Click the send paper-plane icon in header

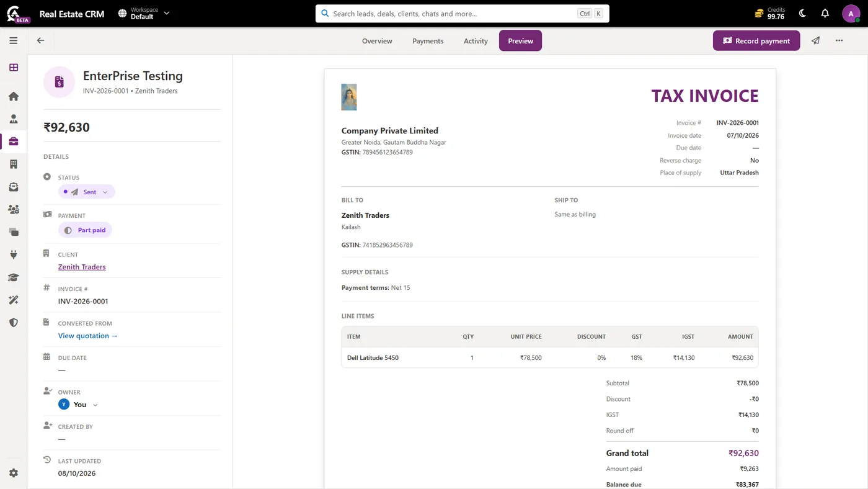pyautogui.click(x=816, y=40)
